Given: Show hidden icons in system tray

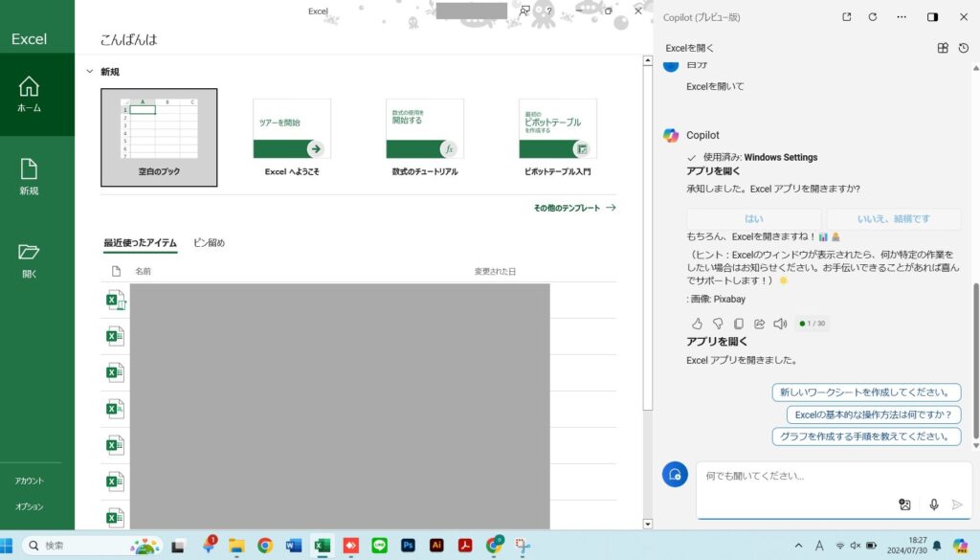Looking at the screenshot, I should click(799, 546).
